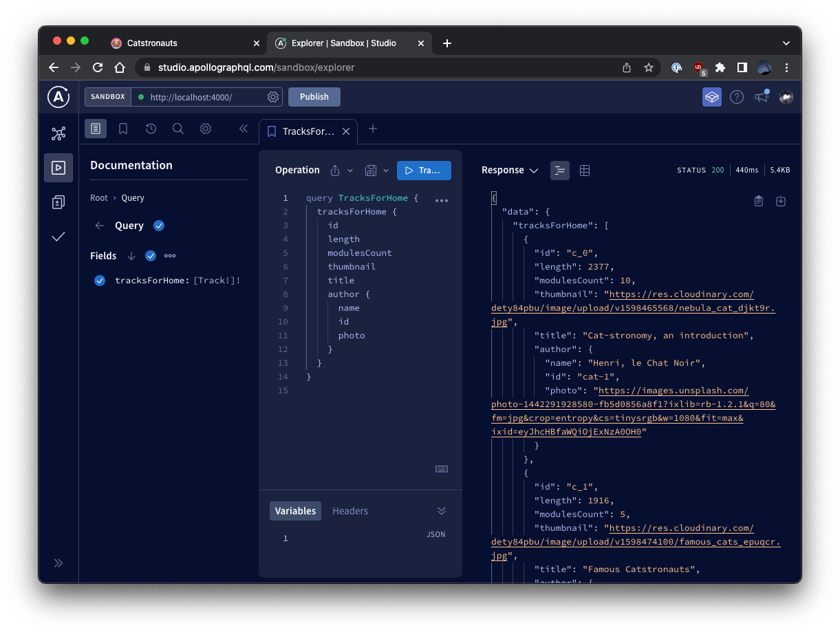Open the operation history clock icon
The image size is (840, 634).
[151, 129]
